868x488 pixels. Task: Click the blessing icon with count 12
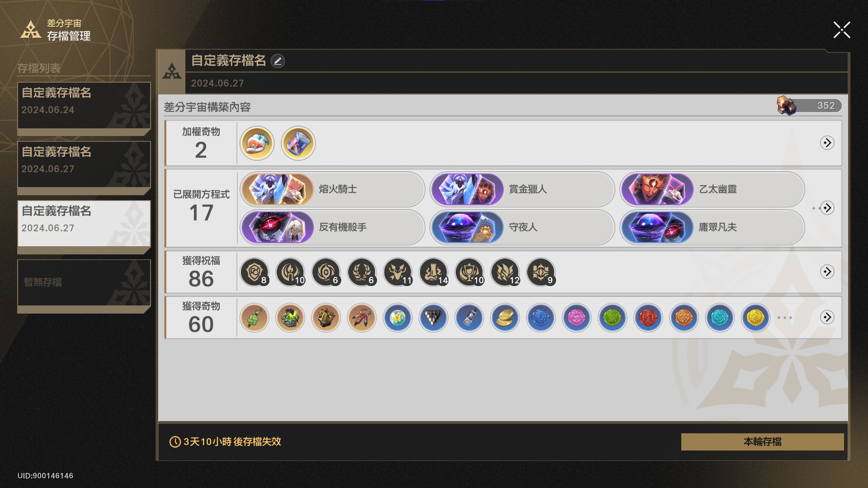pos(505,272)
